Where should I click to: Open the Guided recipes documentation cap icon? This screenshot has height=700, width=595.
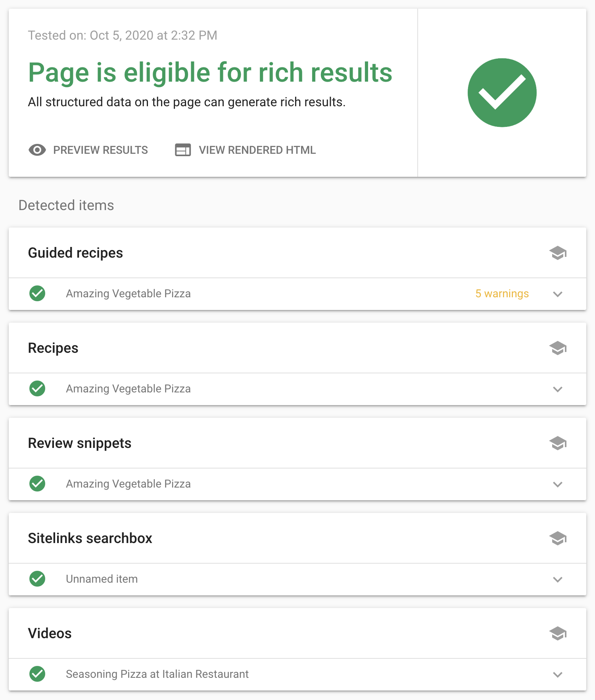coord(558,253)
